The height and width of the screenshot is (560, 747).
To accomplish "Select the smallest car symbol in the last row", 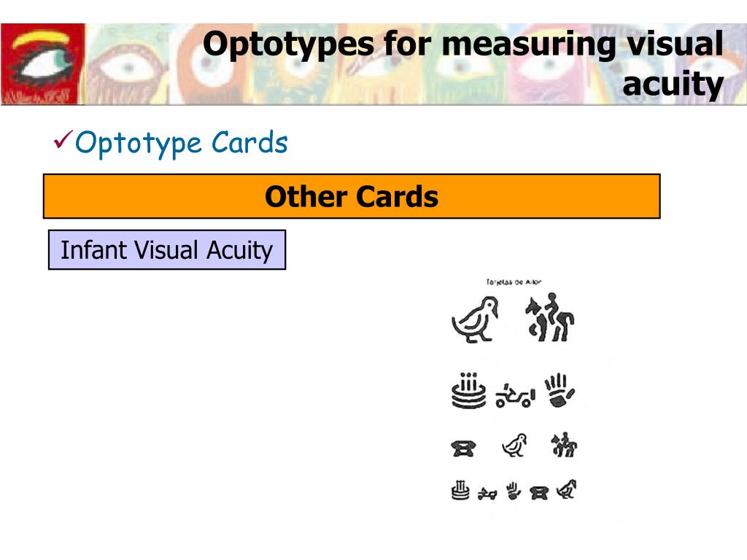I will pyautogui.click(x=487, y=494).
